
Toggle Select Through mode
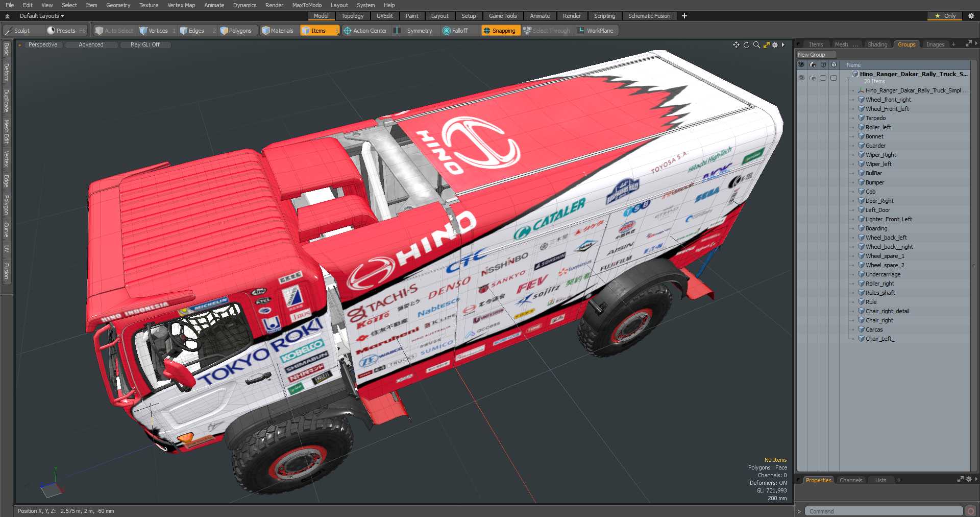point(547,31)
